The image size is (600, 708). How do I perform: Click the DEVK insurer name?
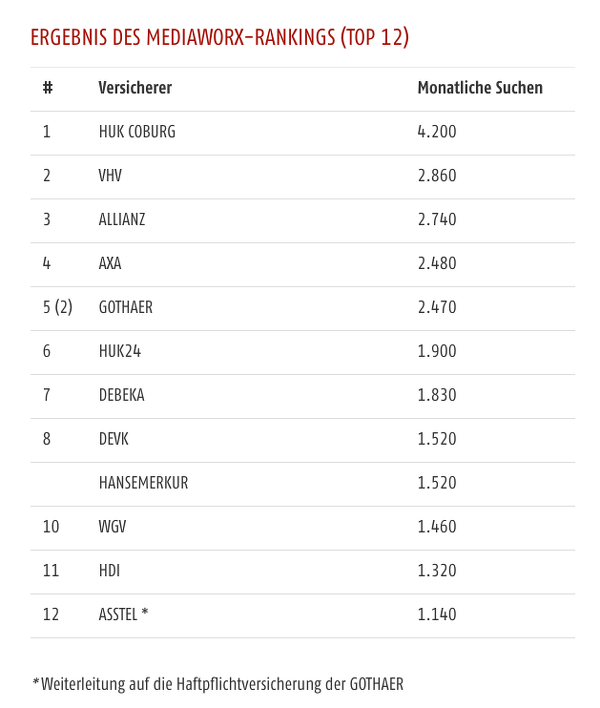(x=114, y=439)
